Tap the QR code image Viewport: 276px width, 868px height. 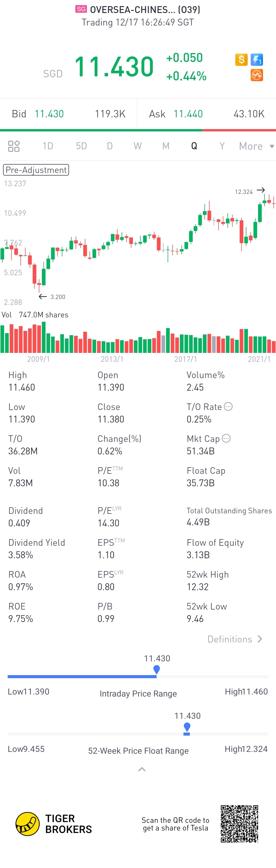pyautogui.click(x=239, y=824)
